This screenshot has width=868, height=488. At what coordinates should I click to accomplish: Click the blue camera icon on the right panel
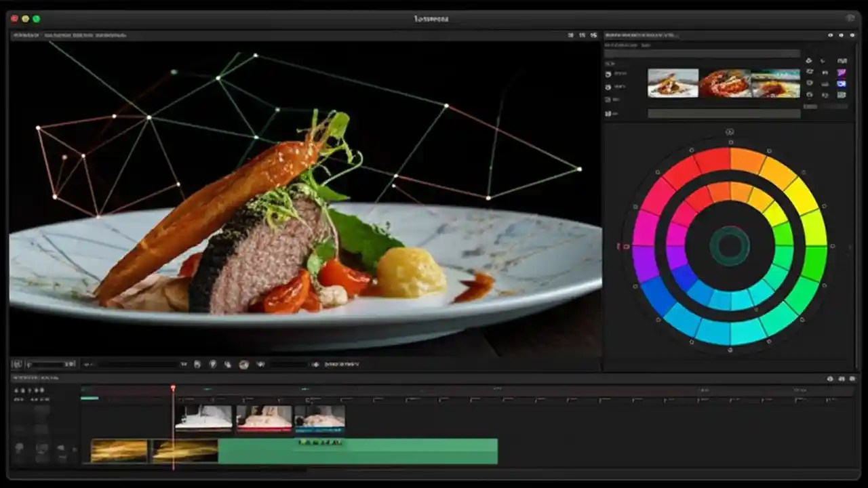tap(842, 84)
